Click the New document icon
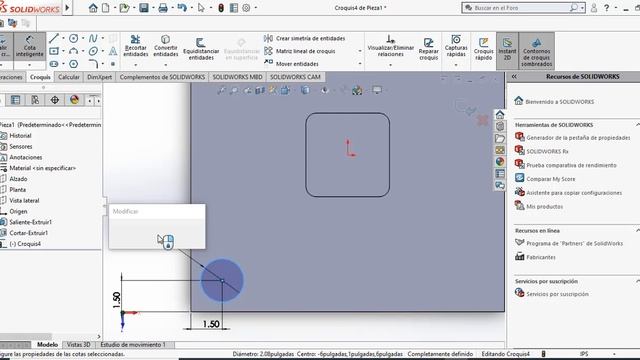Image resolution: width=640 pixels, height=360 pixels. pos(105,8)
